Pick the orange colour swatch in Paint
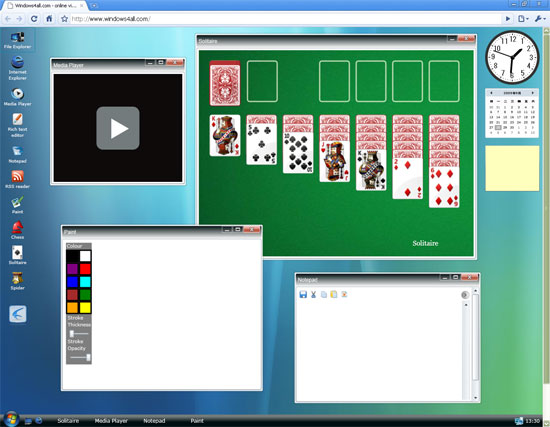 [73, 308]
